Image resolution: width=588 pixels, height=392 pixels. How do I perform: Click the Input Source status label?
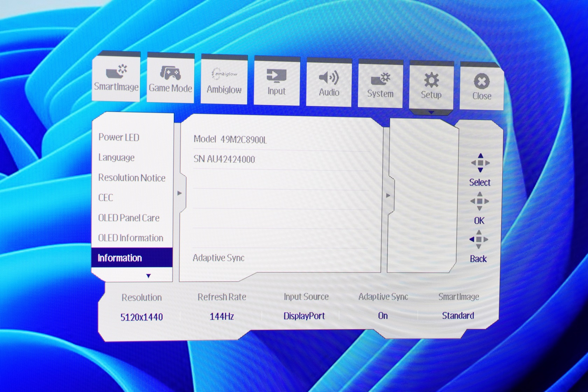click(x=306, y=297)
